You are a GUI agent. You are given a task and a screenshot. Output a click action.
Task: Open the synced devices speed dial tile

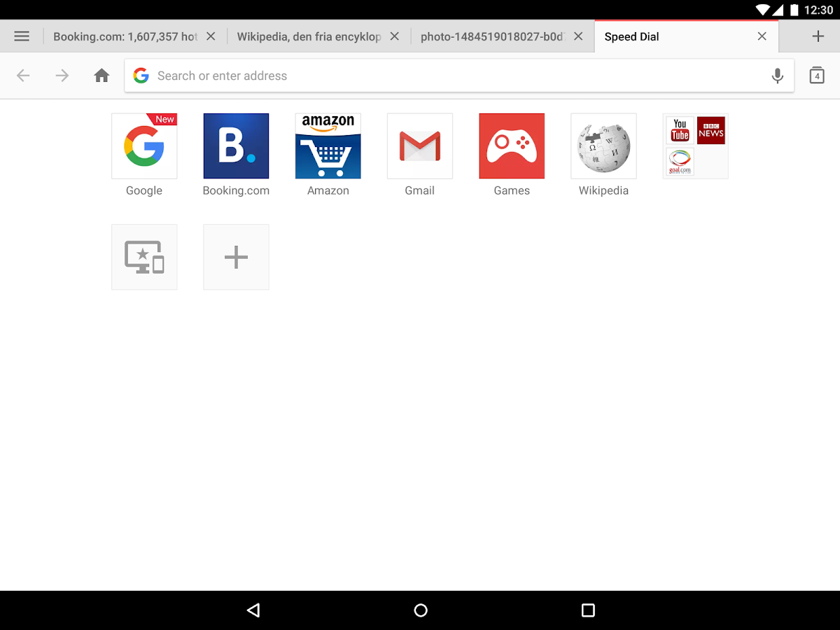(144, 257)
